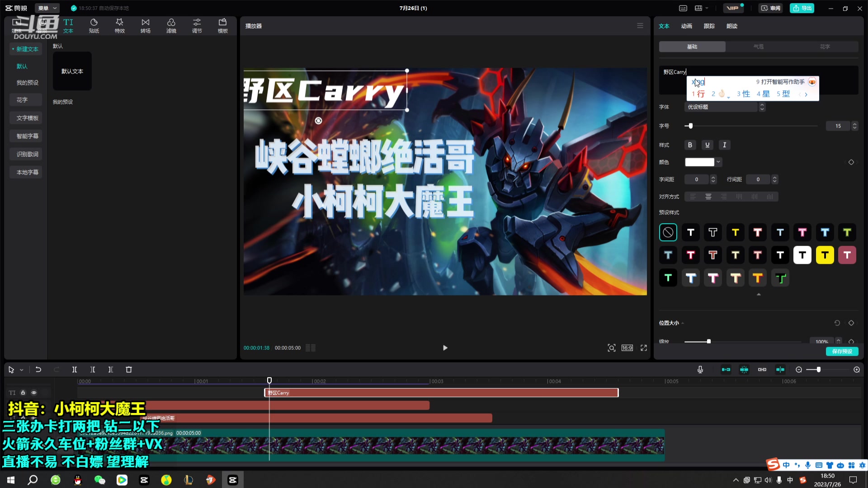Zoom out timeline with minus icon
This screenshot has height=488, width=868.
pyautogui.click(x=799, y=370)
